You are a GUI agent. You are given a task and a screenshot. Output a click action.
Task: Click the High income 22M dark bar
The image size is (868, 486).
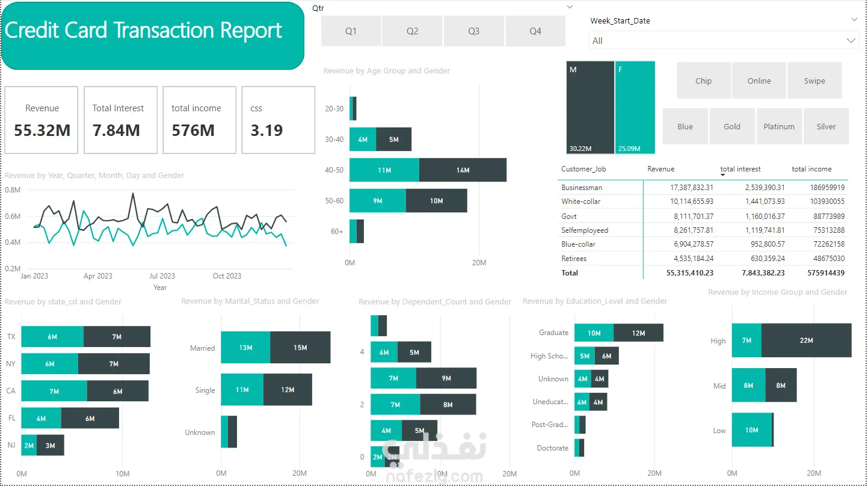click(807, 340)
